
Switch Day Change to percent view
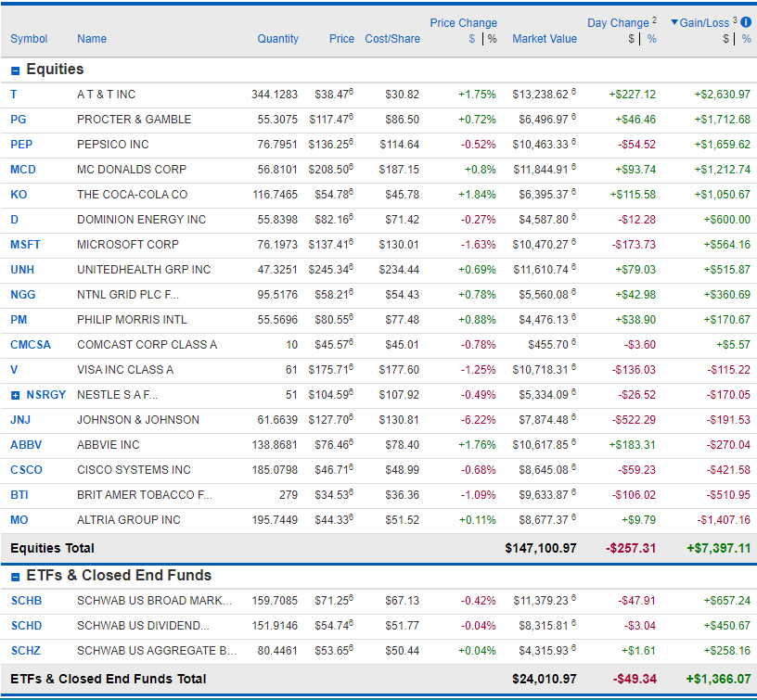tap(652, 39)
